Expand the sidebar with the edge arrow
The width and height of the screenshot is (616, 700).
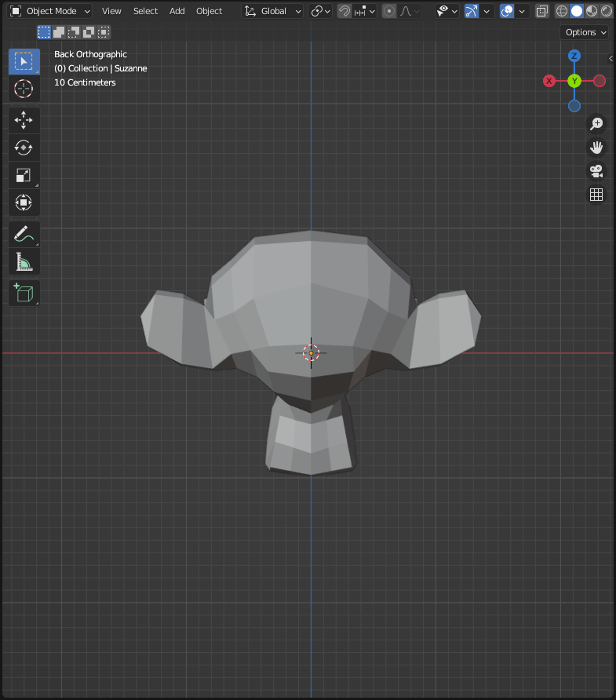click(611, 59)
